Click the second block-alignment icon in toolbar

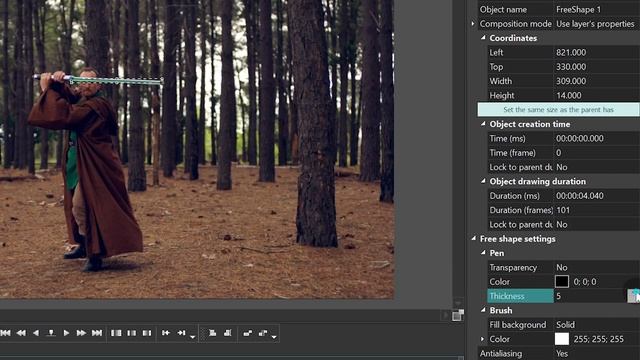228,333
